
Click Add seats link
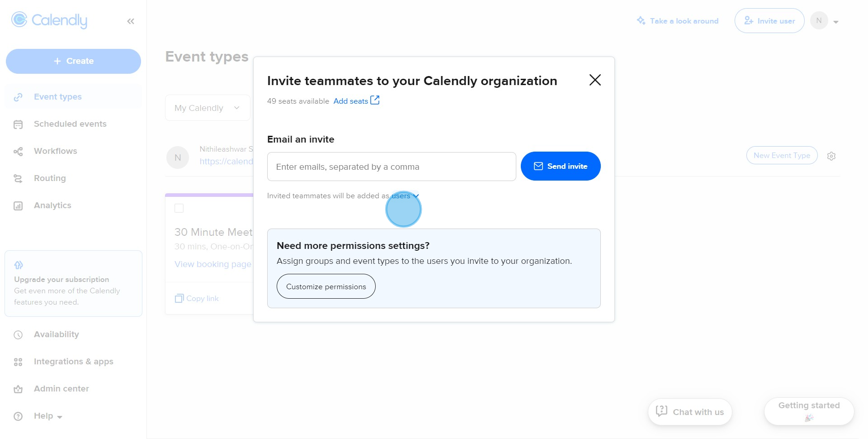coord(351,101)
